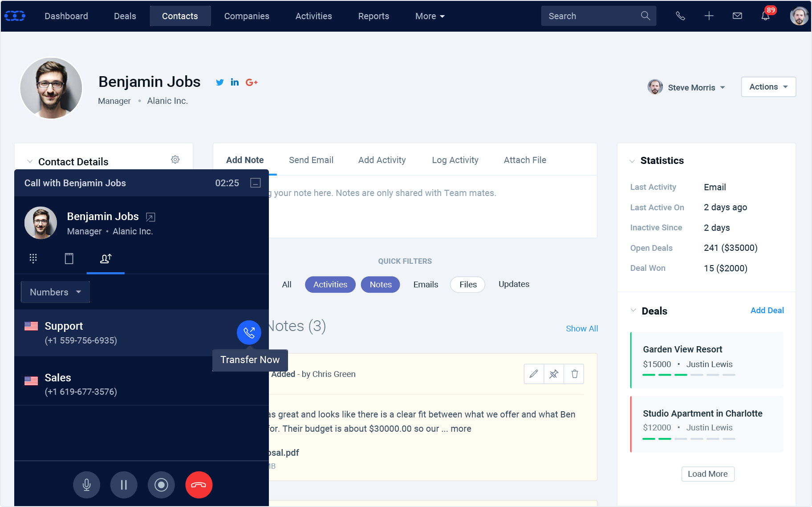Open the Contact Details settings gear
812x507 pixels.
coord(175,159)
